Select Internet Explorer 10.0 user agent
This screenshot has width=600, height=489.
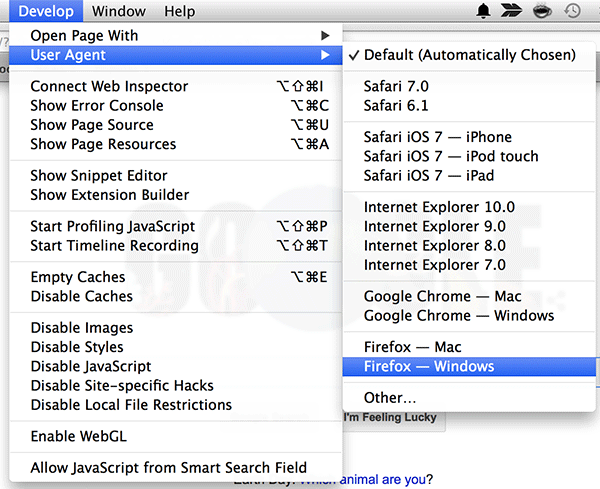click(x=439, y=207)
